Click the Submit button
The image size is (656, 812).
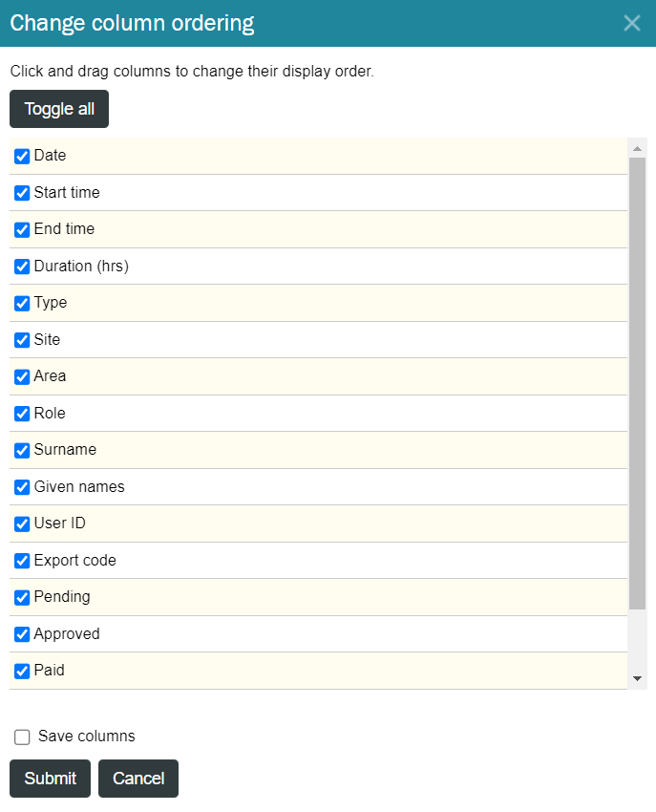[x=51, y=779]
